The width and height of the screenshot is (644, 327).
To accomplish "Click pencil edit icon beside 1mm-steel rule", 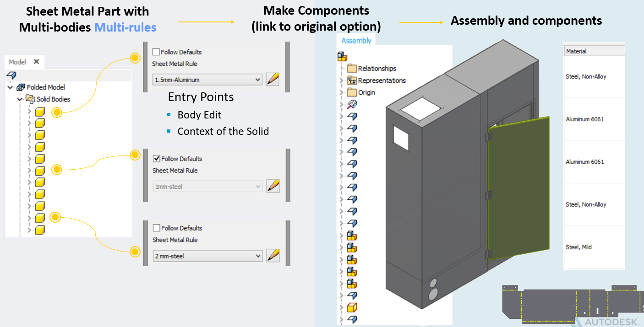I will pos(273,186).
